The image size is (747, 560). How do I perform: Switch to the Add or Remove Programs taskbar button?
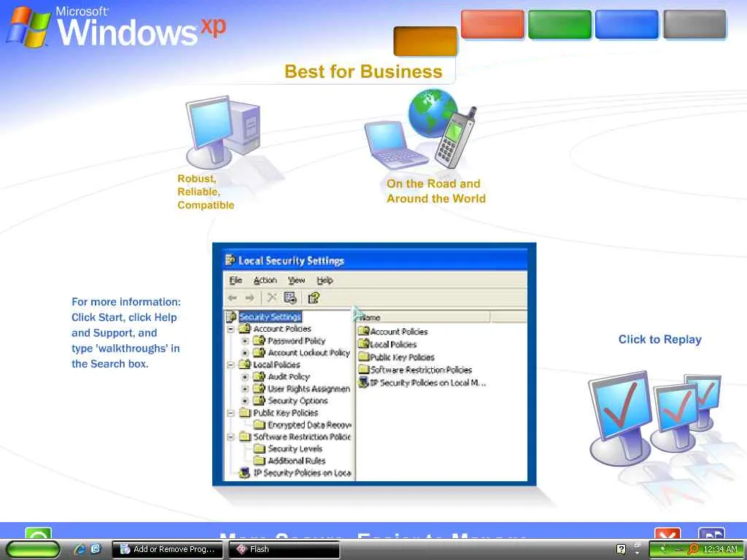pos(167,549)
